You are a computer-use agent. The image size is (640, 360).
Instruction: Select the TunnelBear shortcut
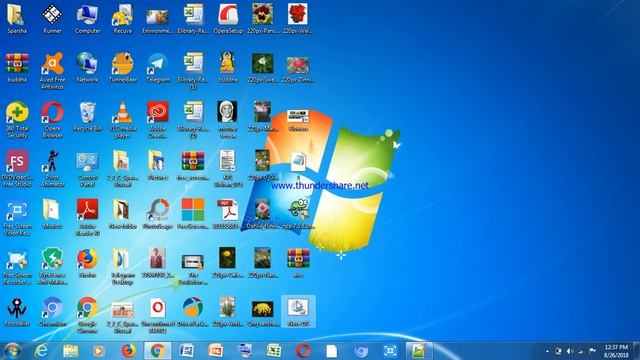click(122, 67)
